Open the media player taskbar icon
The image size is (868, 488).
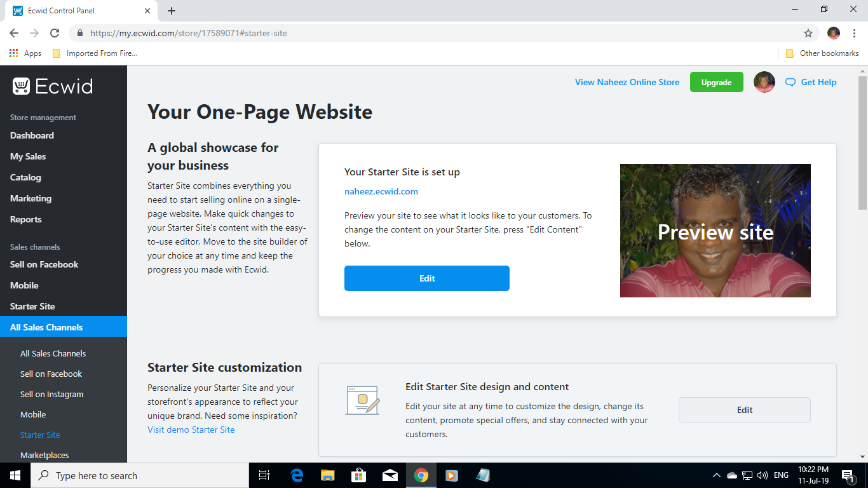tap(452, 475)
